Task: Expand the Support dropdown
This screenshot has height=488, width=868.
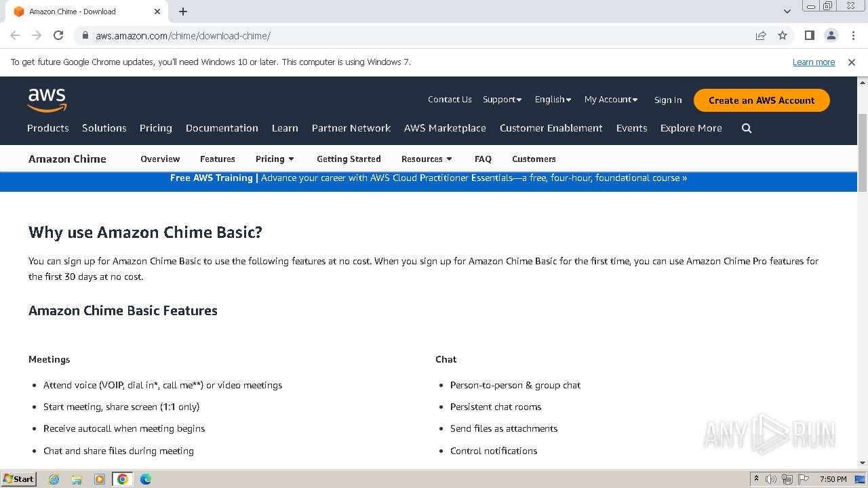Action: (502, 100)
